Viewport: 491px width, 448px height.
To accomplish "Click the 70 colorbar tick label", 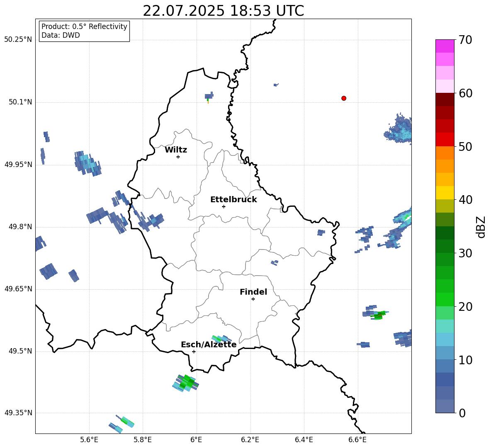I will [465, 40].
